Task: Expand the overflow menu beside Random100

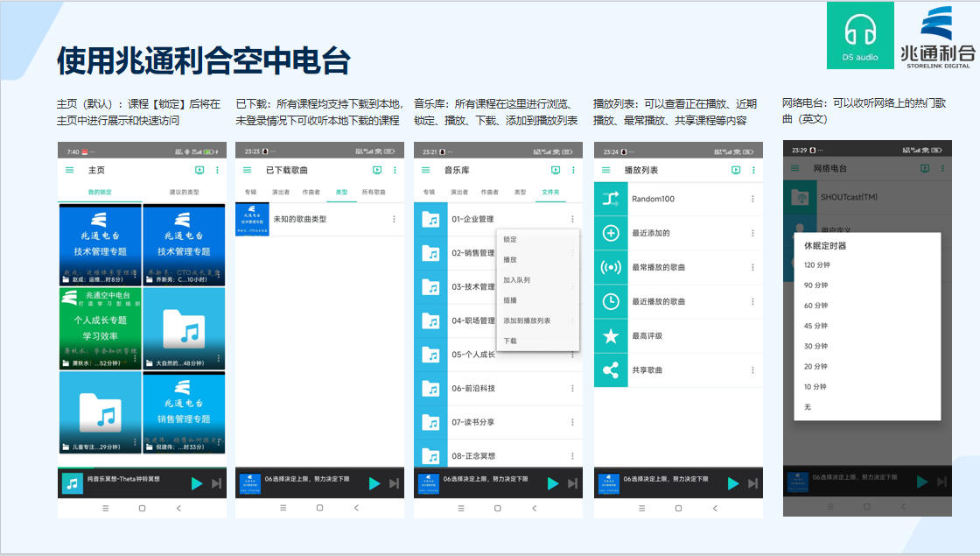Action: tap(752, 199)
